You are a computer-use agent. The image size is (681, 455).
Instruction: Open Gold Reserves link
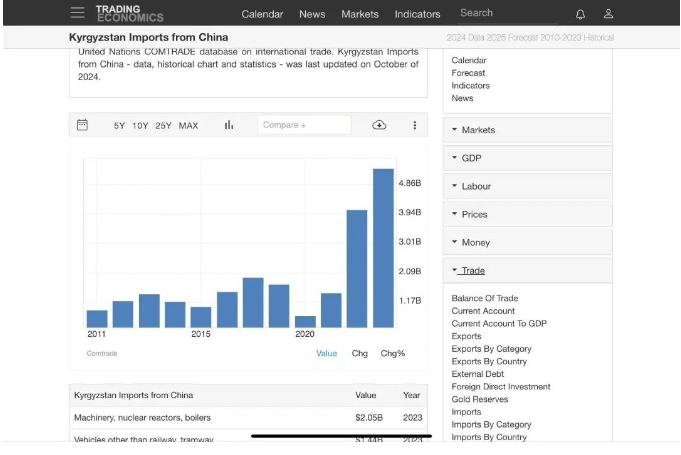(x=479, y=399)
